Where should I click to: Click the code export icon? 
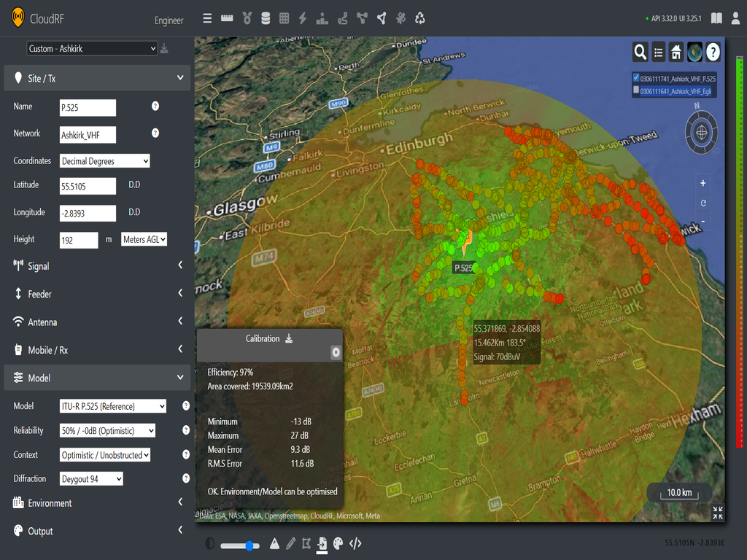355,544
